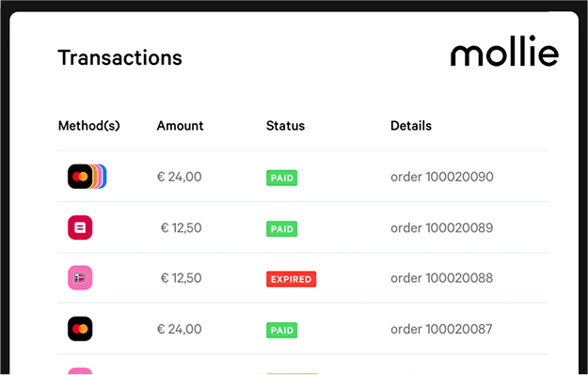Click the mollie logo
Image resolution: width=588 pixels, height=375 pixels.
[x=504, y=51]
